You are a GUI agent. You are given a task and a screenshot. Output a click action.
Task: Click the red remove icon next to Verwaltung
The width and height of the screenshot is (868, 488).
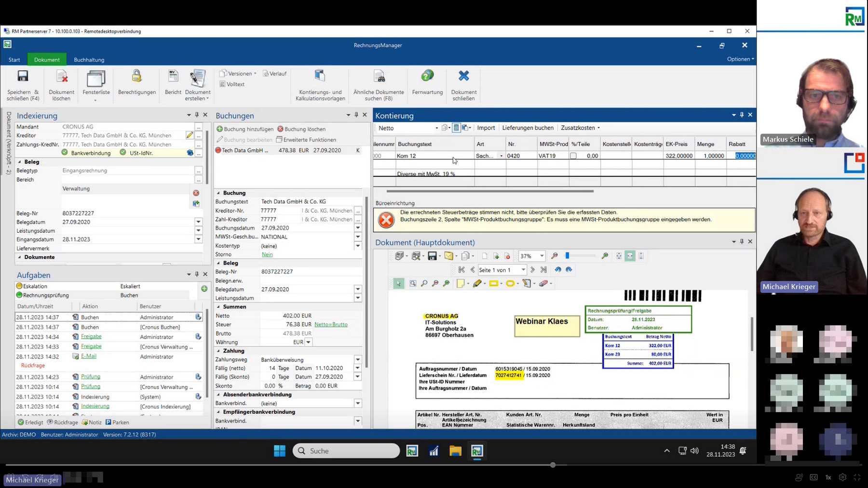coord(196,193)
